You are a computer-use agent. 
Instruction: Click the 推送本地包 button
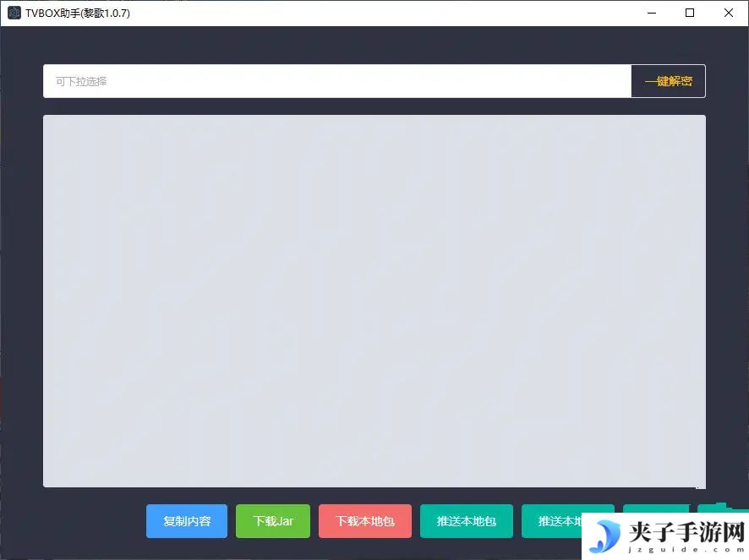[x=467, y=521]
